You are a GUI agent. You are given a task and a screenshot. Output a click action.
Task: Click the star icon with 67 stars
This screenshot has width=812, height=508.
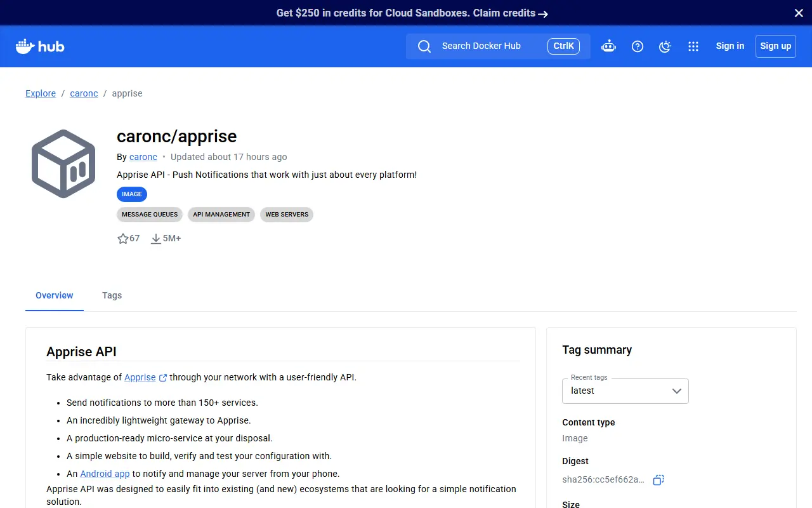point(123,239)
